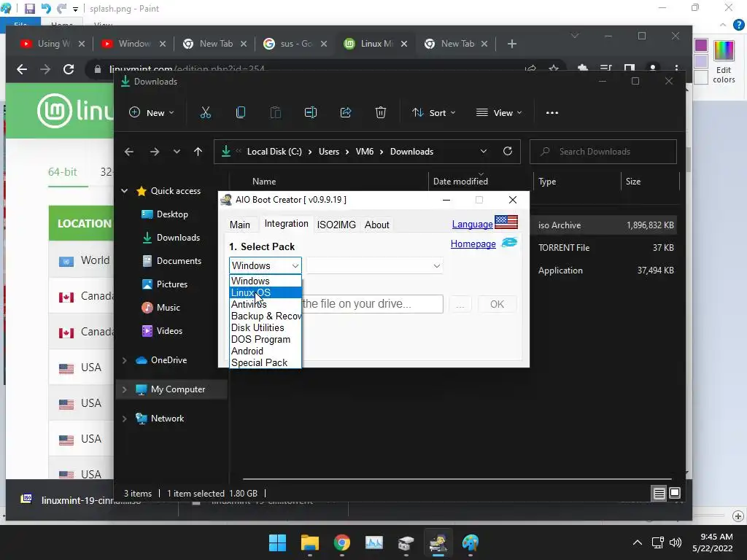Click the Integration tab
This screenshot has height=560, width=747.
[x=286, y=224]
